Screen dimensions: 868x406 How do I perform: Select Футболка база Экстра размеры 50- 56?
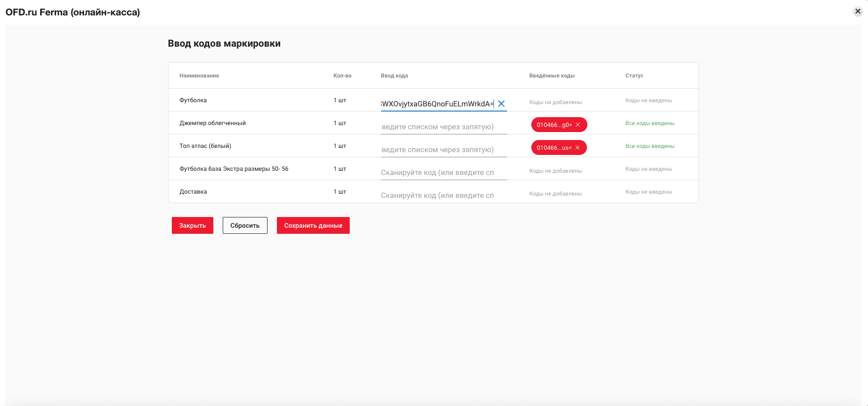tap(234, 169)
